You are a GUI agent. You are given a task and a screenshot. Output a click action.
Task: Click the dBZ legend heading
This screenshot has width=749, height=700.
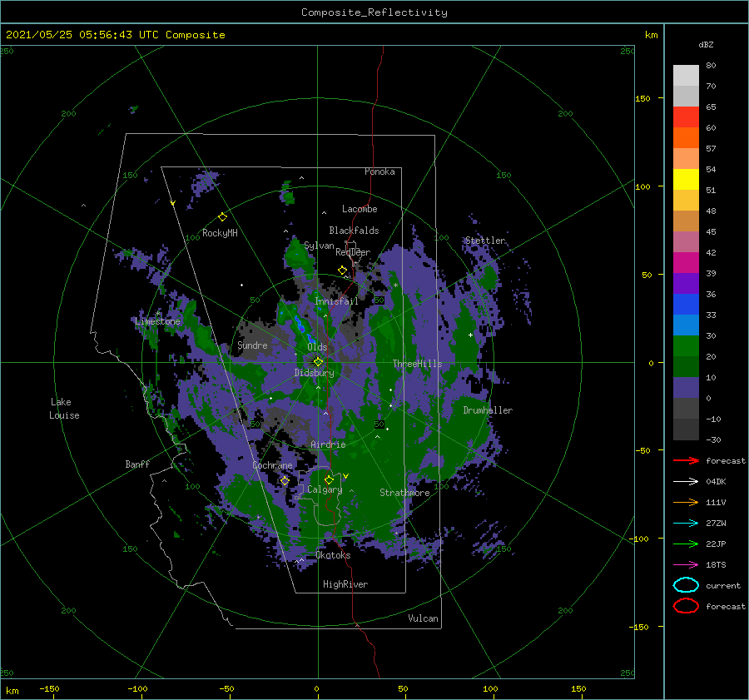coord(706,44)
